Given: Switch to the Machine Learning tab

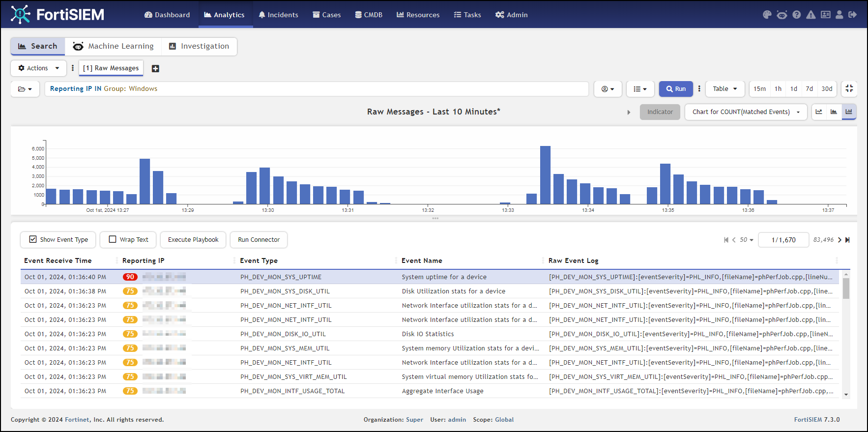Looking at the screenshot, I should (114, 46).
